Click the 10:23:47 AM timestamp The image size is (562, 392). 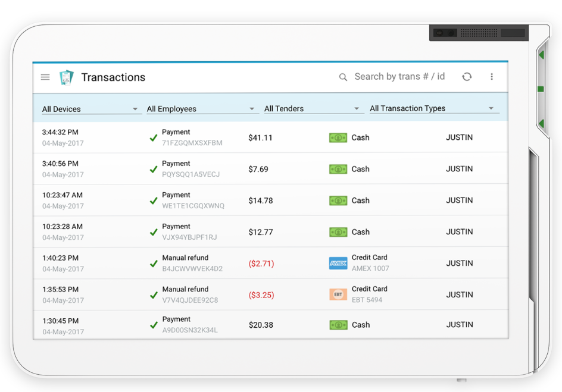click(63, 195)
